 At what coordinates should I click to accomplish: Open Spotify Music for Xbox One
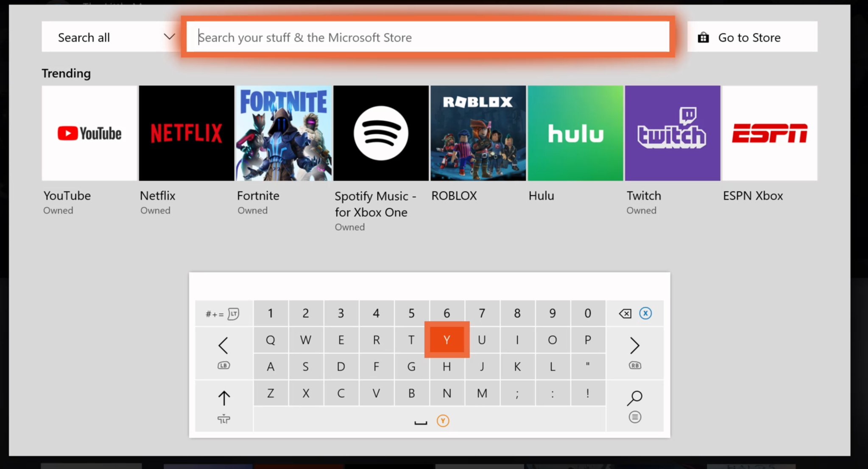click(380, 133)
